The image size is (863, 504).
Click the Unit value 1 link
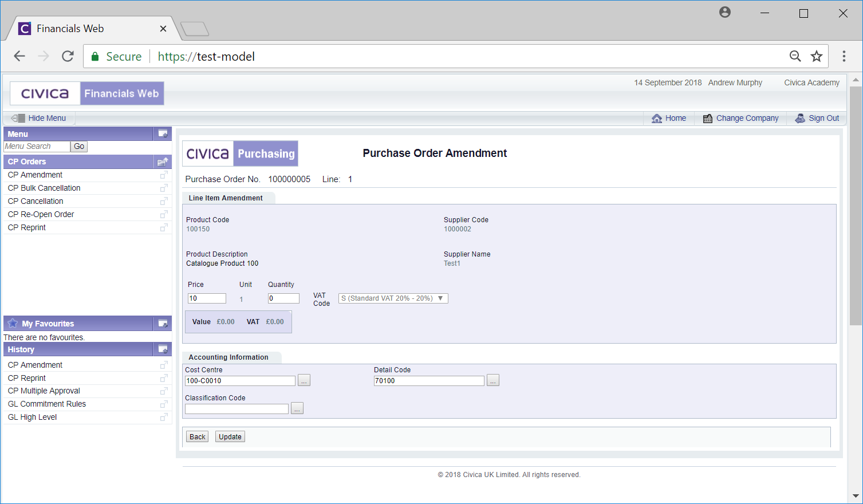(241, 299)
